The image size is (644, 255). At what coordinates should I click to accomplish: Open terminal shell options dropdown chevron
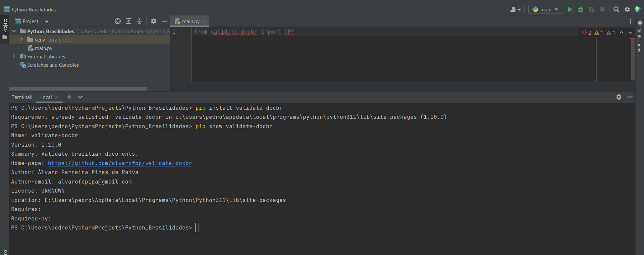pos(80,97)
